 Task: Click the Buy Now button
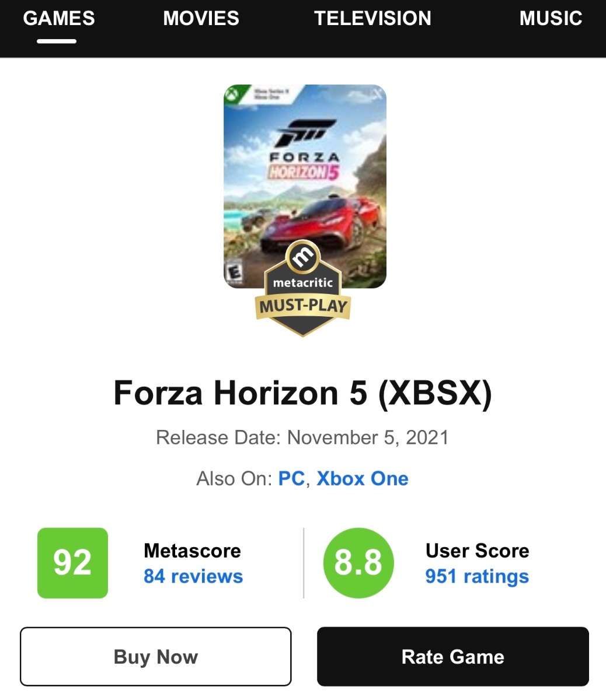(156, 657)
